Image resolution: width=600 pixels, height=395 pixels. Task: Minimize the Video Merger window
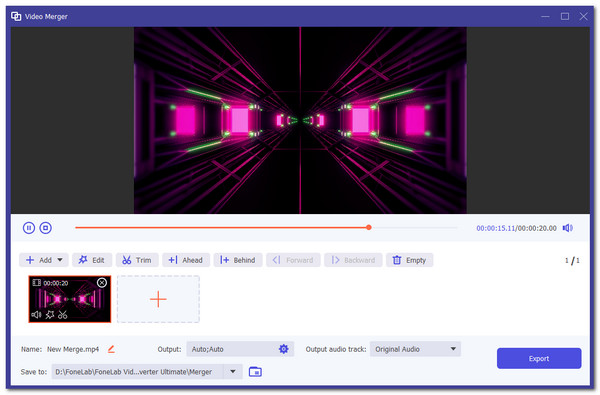pos(545,16)
